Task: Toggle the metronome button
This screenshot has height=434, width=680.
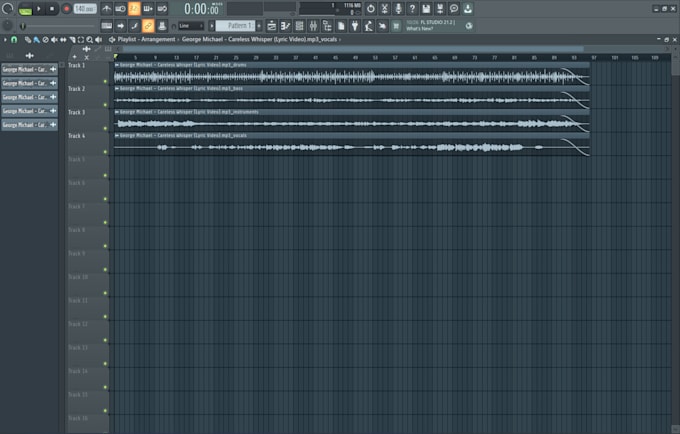Action: click(x=107, y=9)
